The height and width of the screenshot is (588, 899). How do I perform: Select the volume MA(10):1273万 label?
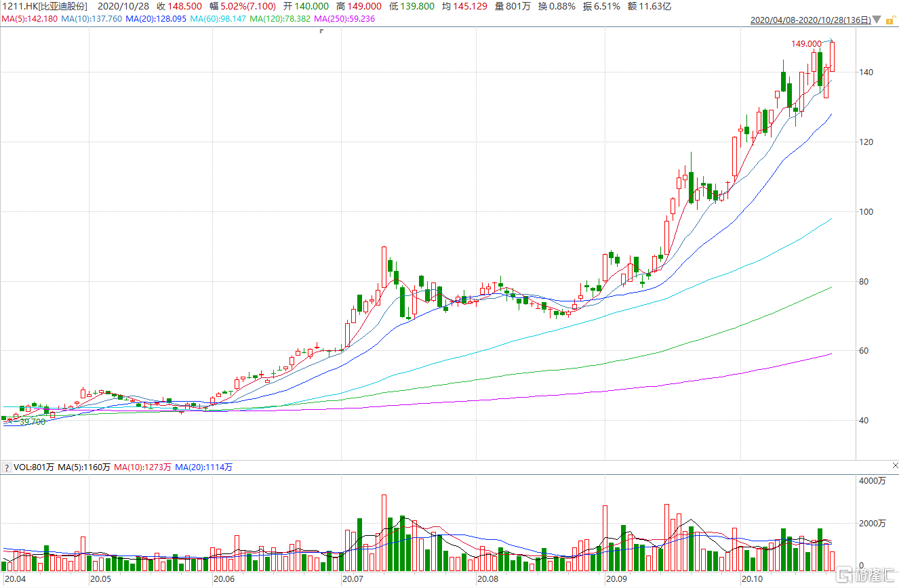coord(142,467)
